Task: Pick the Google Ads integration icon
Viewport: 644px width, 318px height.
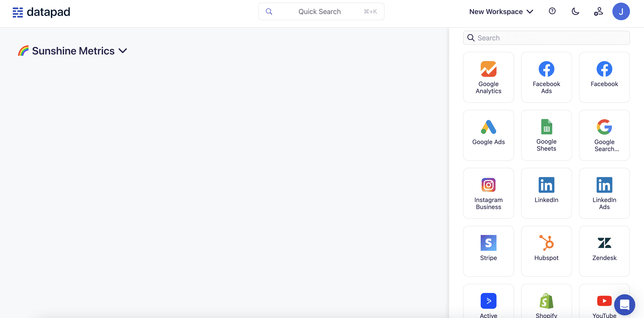Action: [x=488, y=127]
